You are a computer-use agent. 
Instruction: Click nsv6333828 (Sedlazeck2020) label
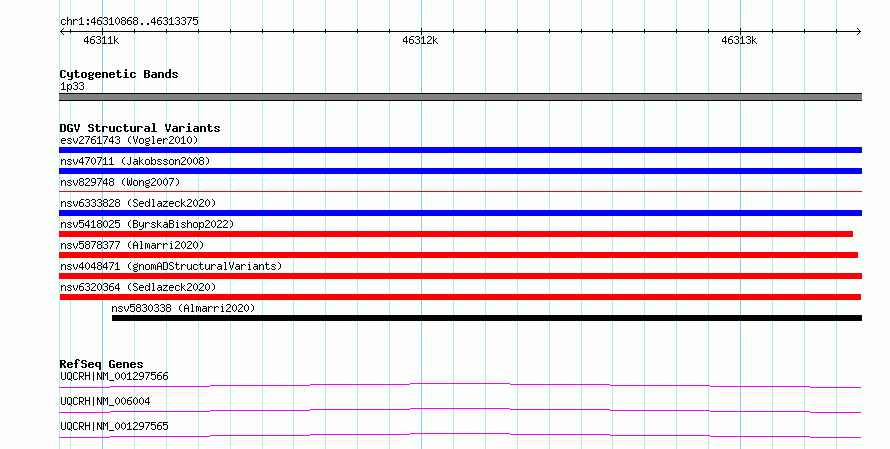pos(138,203)
